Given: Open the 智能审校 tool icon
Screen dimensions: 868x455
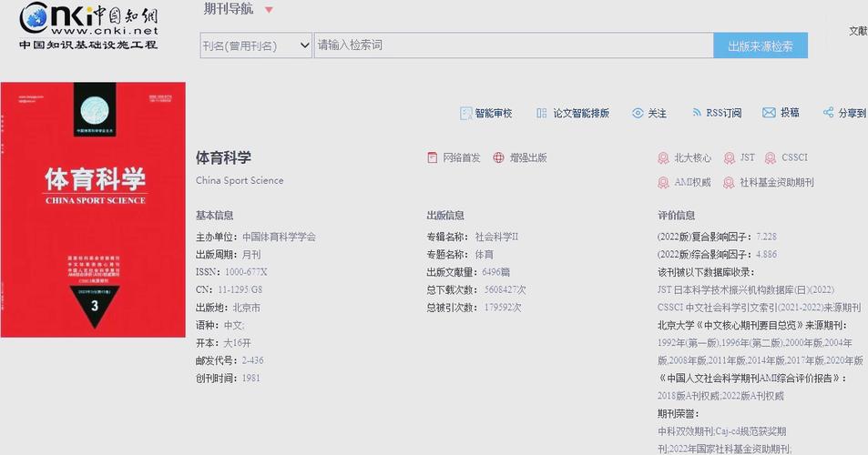Looking at the screenshot, I should (465, 114).
